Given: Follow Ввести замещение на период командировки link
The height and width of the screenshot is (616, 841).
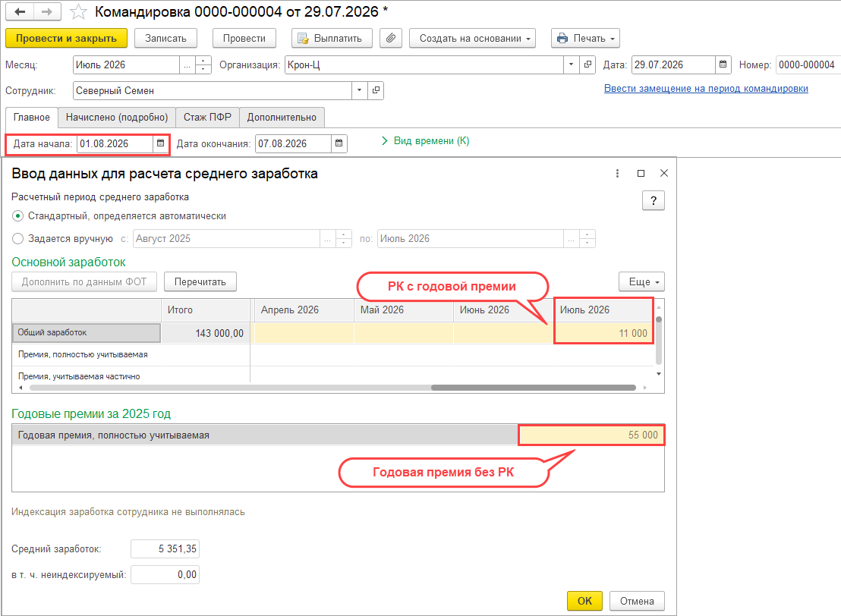Looking at the screenshot, I should coord(706,89).
